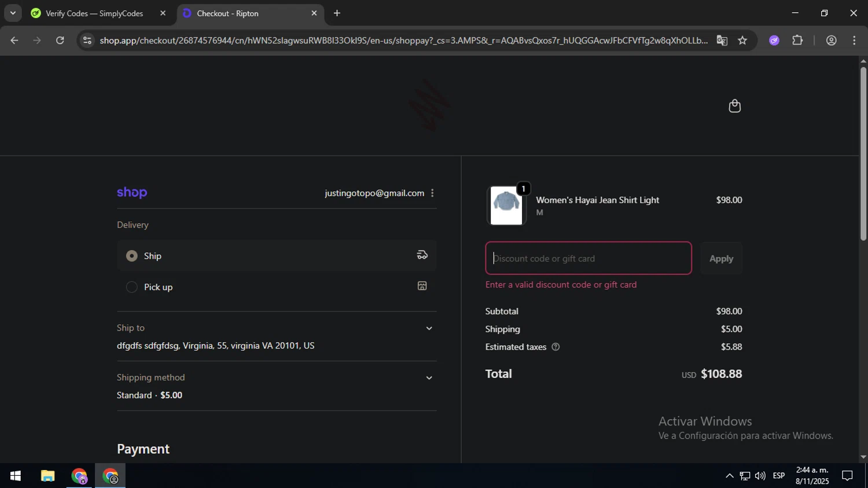Click the Payment heading
The image size is (868, 488).
(143, 449)
